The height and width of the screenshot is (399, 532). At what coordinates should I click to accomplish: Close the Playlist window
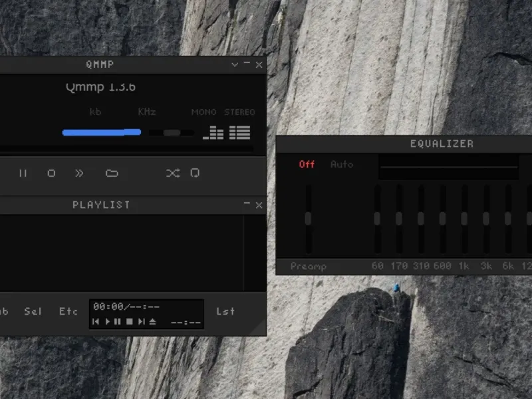point(259,205)
